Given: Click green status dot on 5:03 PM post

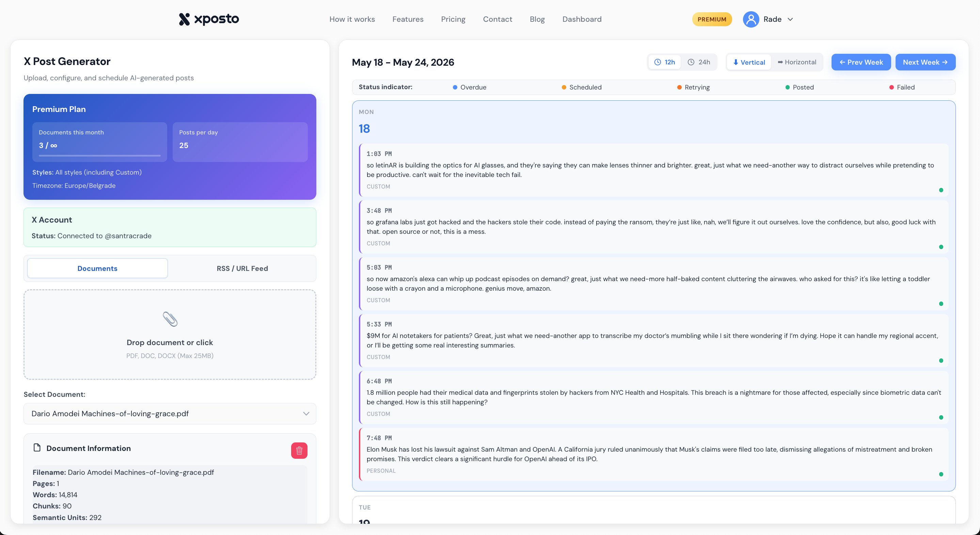Looking at the screenshot, I should pyautogui.click(x=941, y=304).
